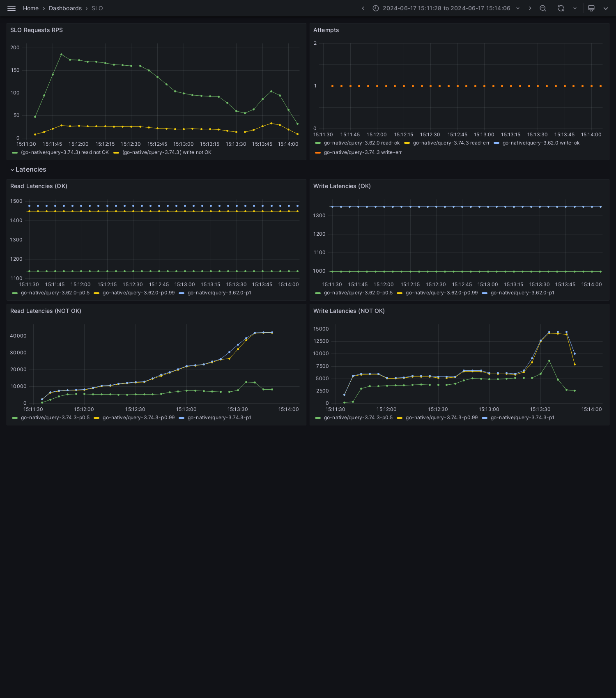Toggle 3.62.0-p0.99 in Write Latencies (OK) legend
Viewport: 616px width, 698px height.
[x=441, y=293]
